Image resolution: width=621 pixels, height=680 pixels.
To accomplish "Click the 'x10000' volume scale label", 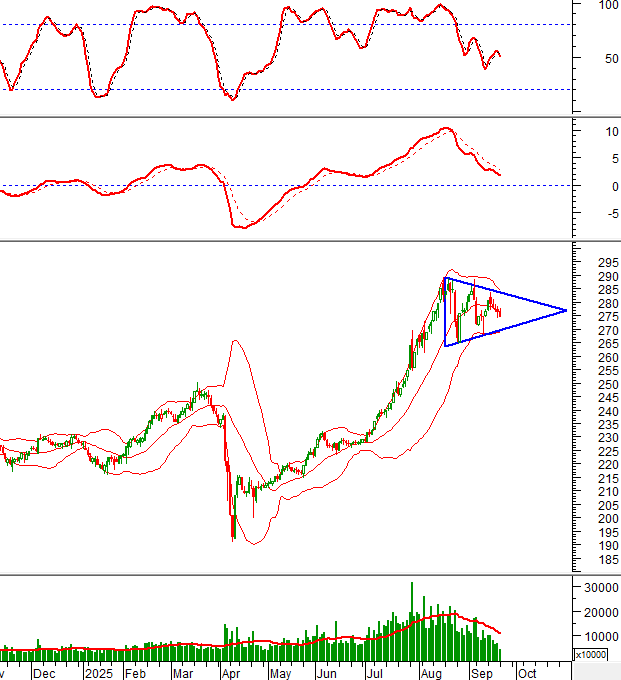I will (589, 654).
